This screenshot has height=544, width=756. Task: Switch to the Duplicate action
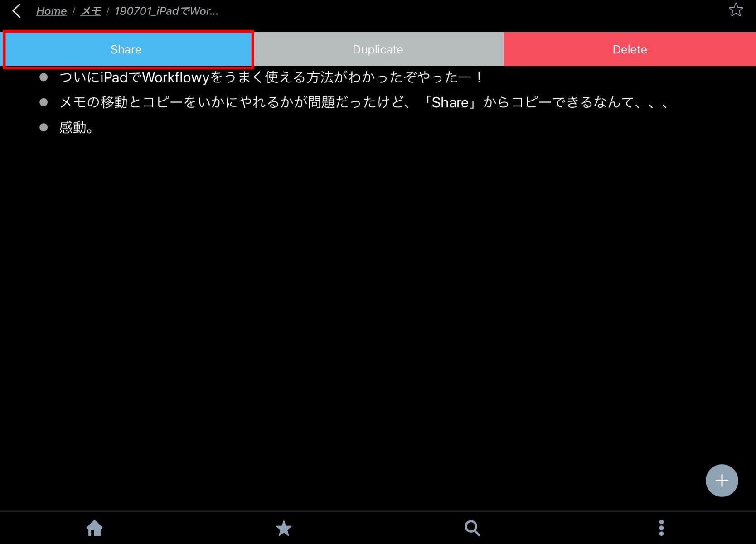pos(378,49)
